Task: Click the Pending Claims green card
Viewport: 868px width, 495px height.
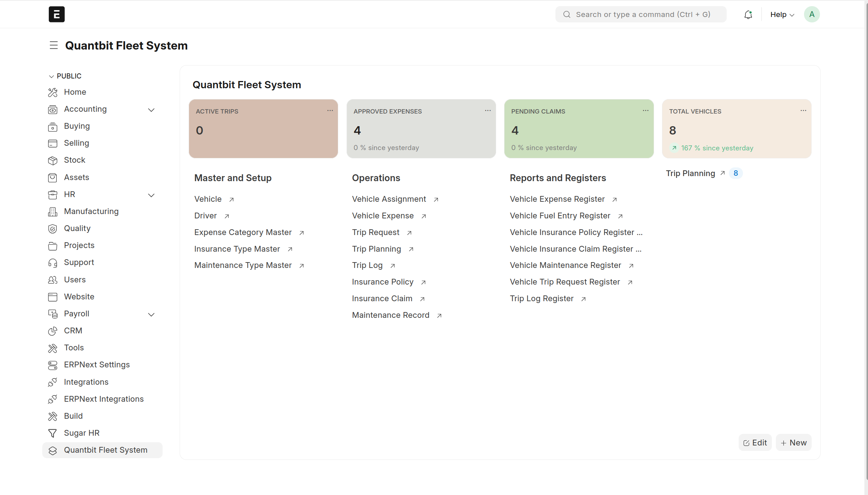Action: [x=579, y=129]
